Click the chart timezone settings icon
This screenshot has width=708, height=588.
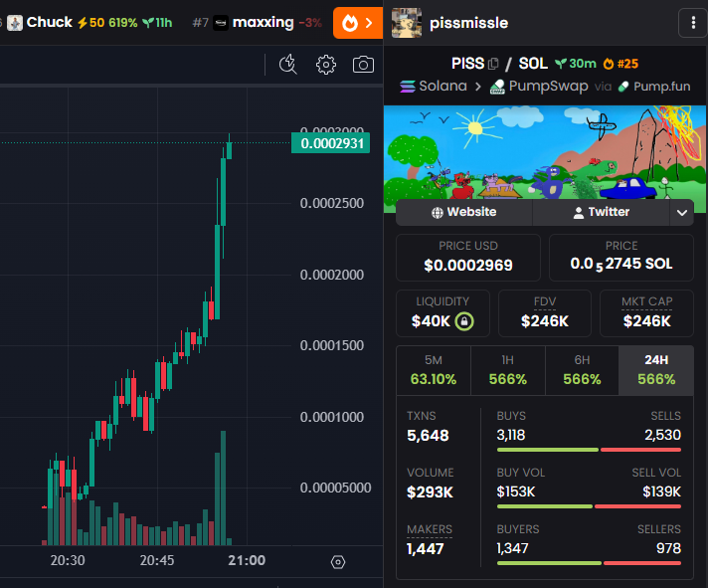tap(338, 562)
